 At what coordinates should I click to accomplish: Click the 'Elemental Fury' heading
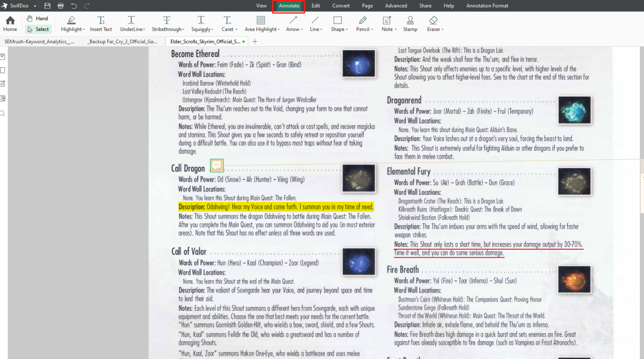(408, 171)
